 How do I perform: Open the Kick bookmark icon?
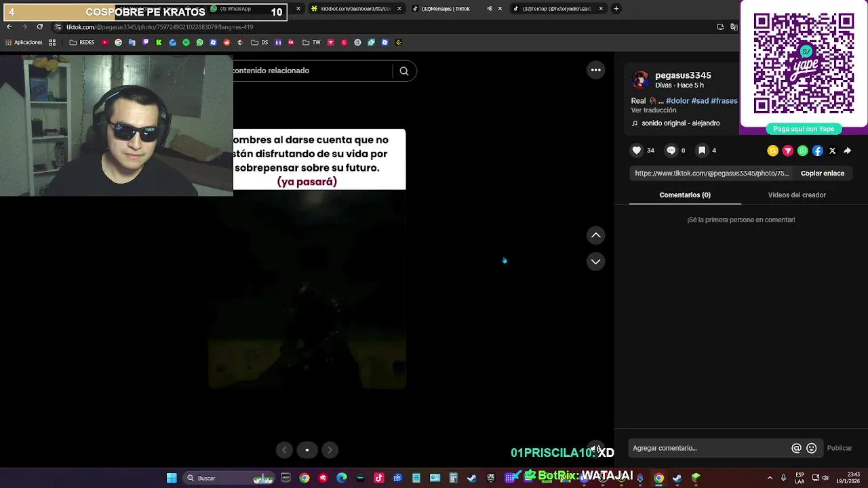point(159,42)
